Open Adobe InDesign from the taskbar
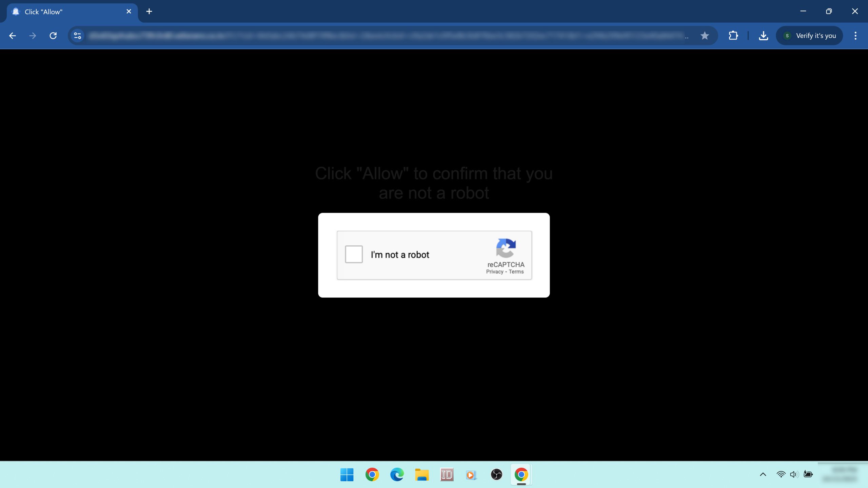868x488 pixels. point(447,474)
